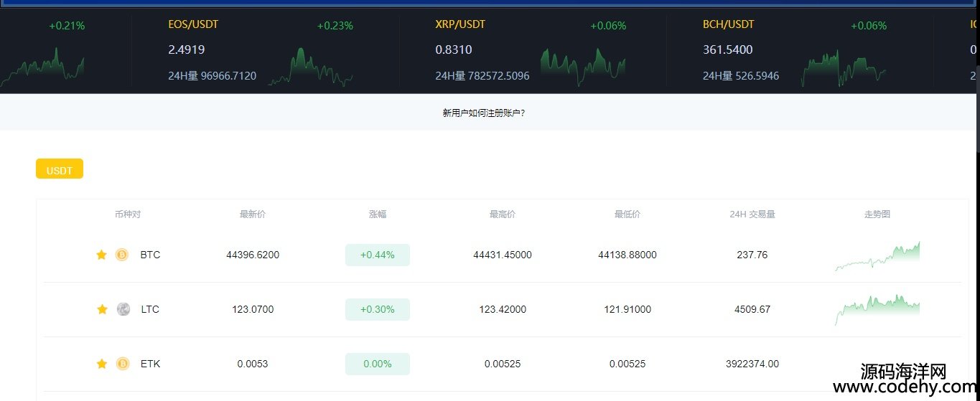The width and height of the screenshot is (980, 401).
Task: Click BTC 24H volume 237.76
Action: coord(752,255)
